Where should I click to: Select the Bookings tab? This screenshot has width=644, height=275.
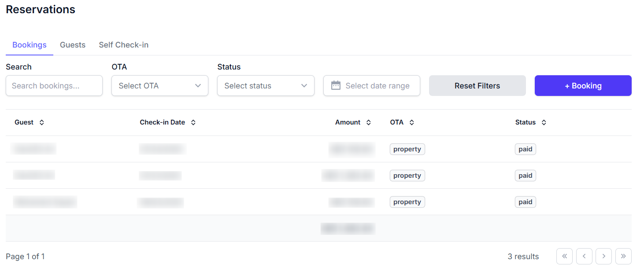click(x=30, y=45)
